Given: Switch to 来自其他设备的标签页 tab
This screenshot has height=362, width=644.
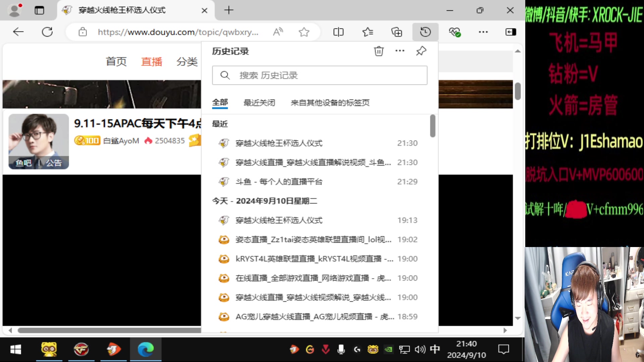Looking at the screenshot, I should pyautogui.click(x=330, y=103).
